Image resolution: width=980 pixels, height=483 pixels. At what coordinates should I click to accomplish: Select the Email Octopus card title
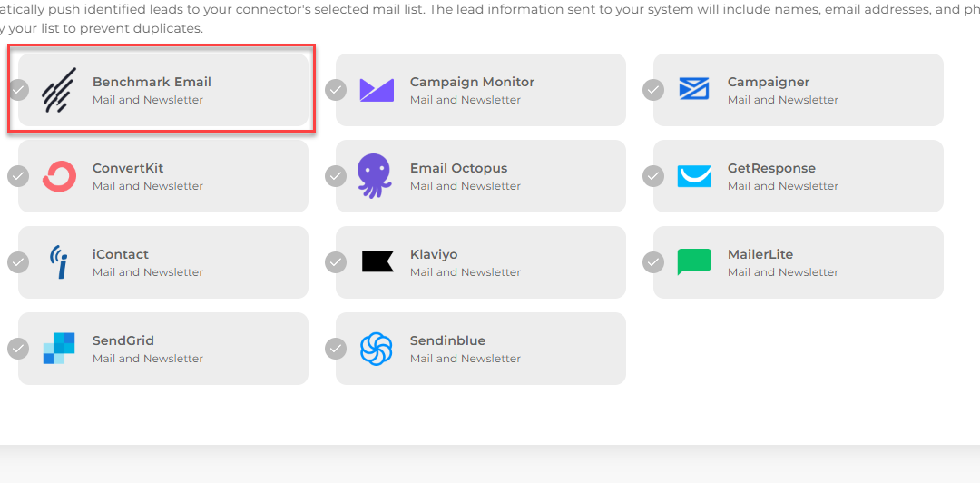click(x=459, y=168)
